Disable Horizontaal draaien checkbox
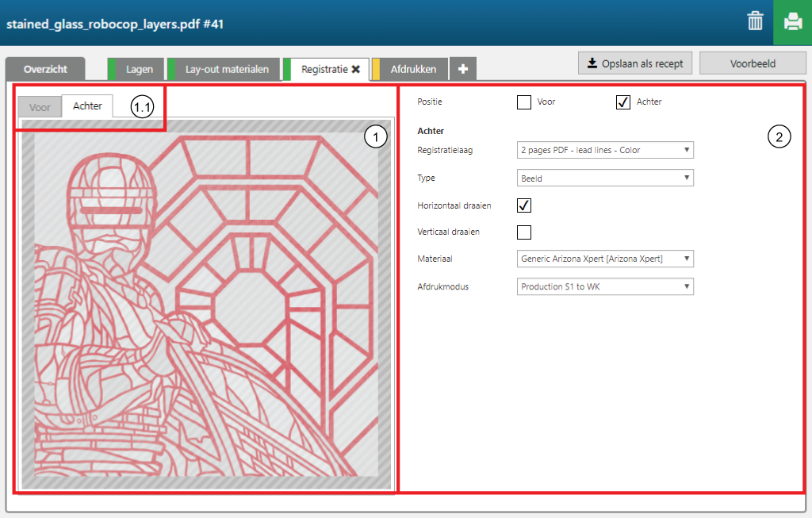Image resolution: width=812 pixels, height=518 pixels. point(524,205)
